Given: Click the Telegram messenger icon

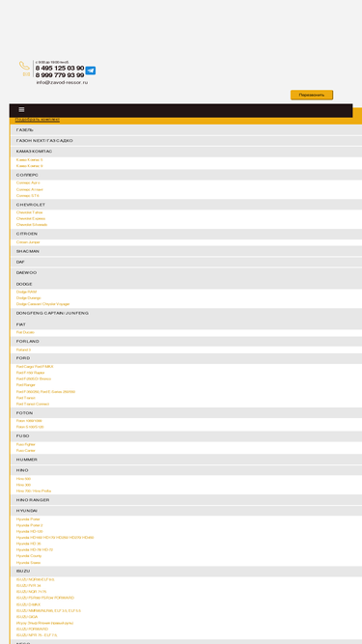Looking at the screenshot, I should pos(91,70).
